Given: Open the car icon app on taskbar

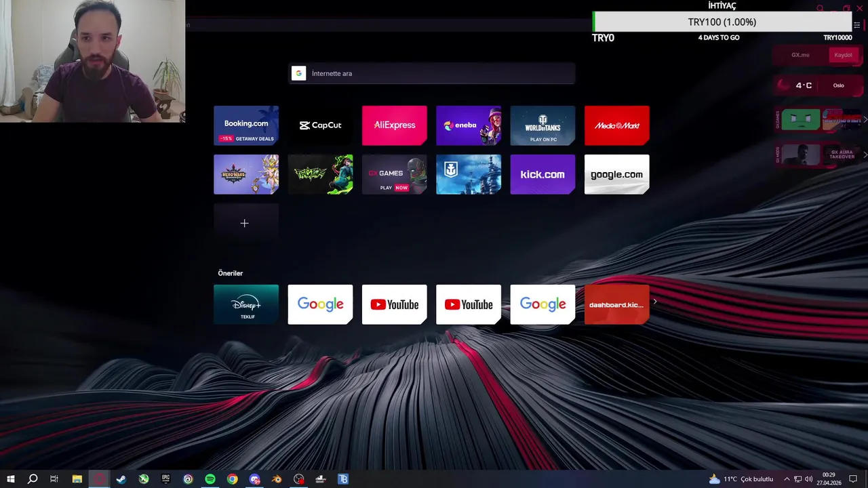Looking at the screenshot, I should (321, 479).
